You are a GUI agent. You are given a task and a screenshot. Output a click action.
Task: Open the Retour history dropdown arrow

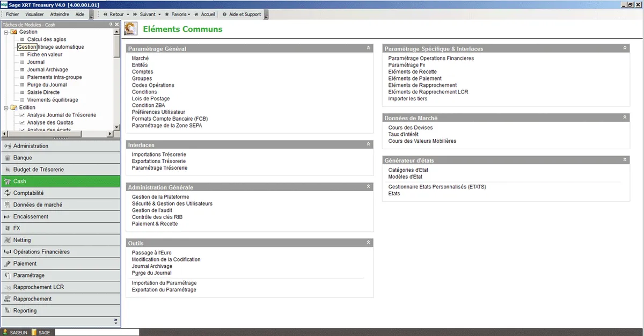pyautogui.click(x=127, y=14)
